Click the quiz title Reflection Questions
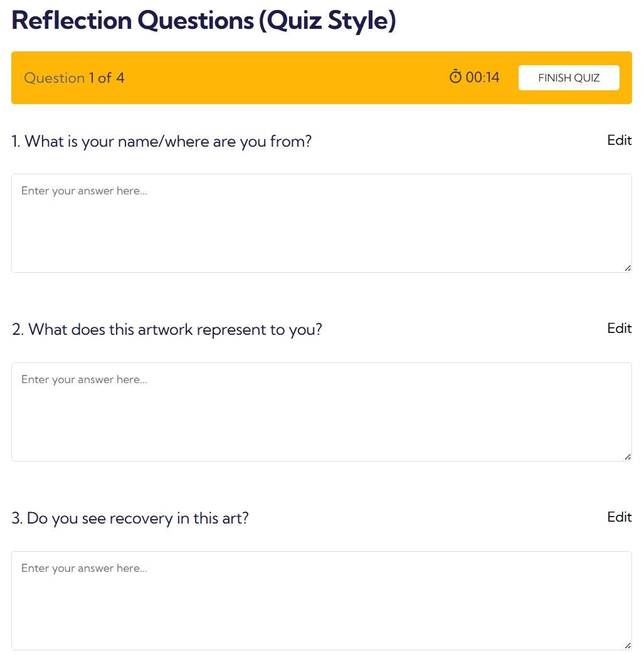The height and width of the screenshot is (664, 644). coord(203,21)
